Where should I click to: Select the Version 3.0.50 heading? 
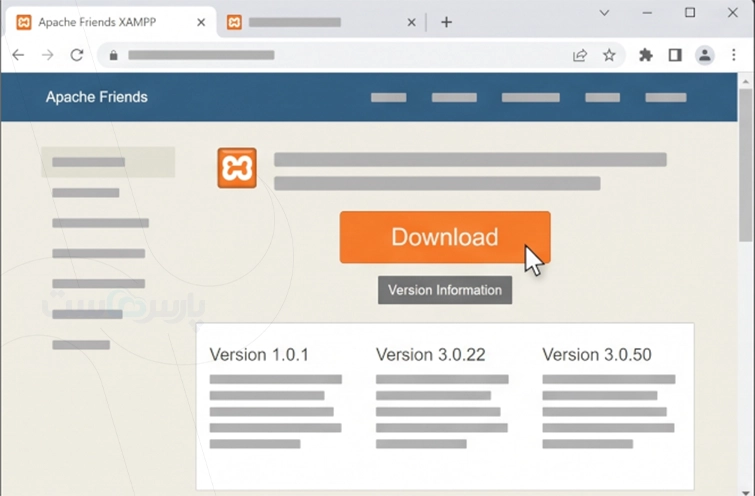pyautogui.click(x=597, y=354)
